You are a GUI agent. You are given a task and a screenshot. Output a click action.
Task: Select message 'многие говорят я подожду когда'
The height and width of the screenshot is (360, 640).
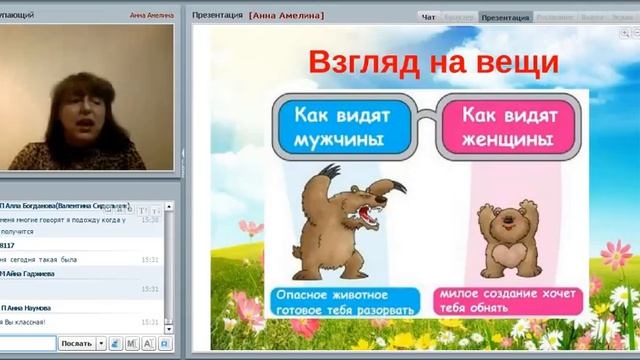[x=68, y=220]
